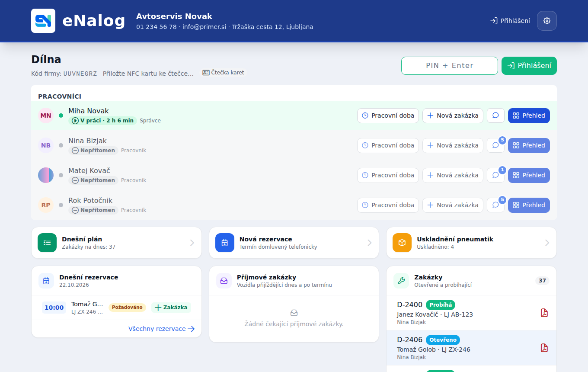Click the green Přihlášení button
The height and width of the screenshot is (372, 588).
(x=529, y=66)
